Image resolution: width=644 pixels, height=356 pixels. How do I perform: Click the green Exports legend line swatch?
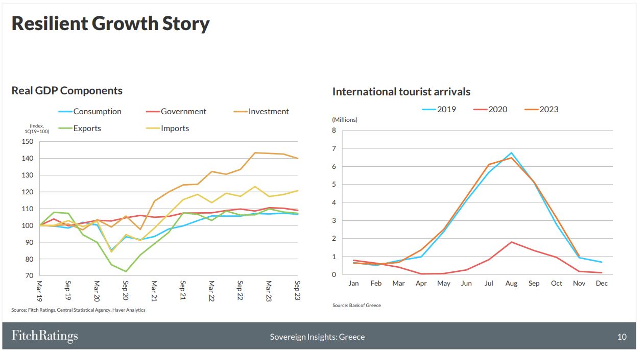click(x=66, y=129)
